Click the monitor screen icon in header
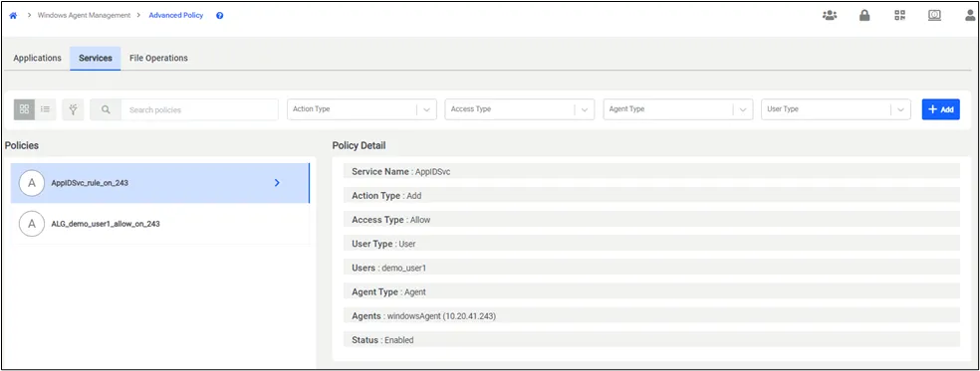This screenshot has height=371, width=980. tap(934, 16)
